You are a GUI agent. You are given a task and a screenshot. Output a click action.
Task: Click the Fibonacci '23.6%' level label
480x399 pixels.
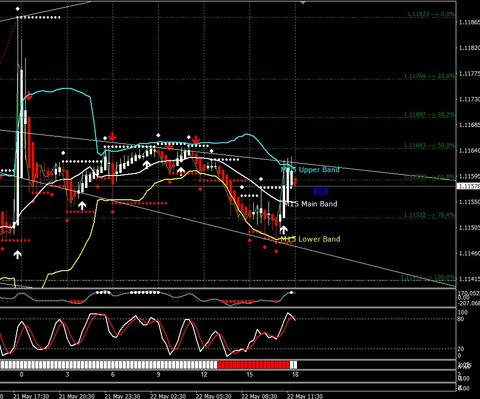click(x=429, y=76)
